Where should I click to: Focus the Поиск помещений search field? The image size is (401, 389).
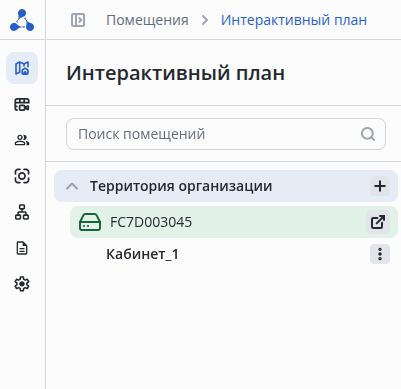(x=226, y=134)
